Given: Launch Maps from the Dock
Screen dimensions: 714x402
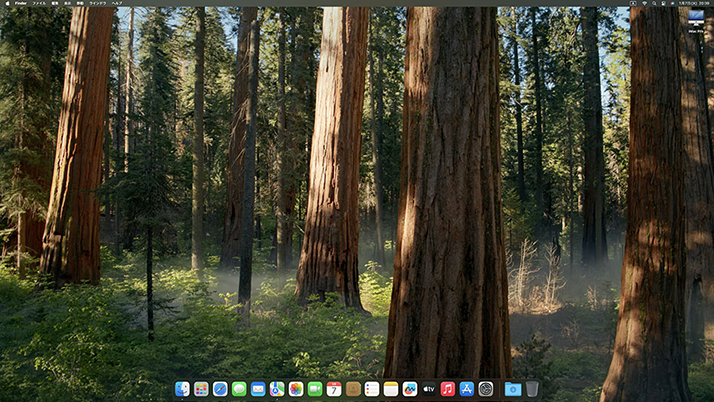Looking at the screenshot, I should click(x=277, y=389).
